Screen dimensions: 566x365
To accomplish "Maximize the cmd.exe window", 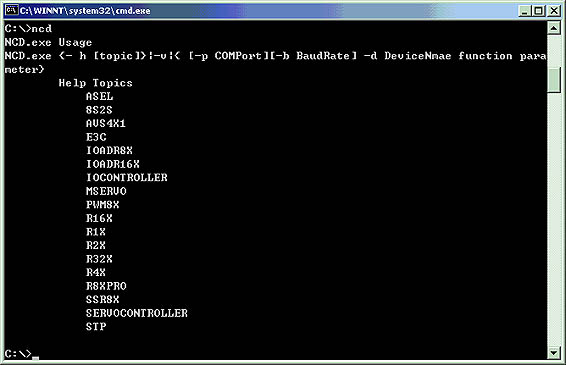I will (538, 11).
